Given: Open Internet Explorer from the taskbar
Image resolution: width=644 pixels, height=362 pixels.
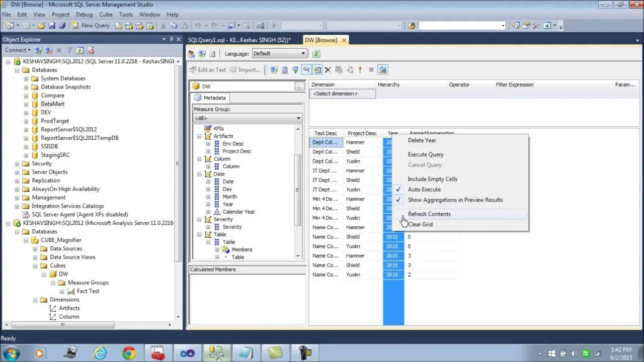Looking at the screenshot, I should (x=100, y=353).
